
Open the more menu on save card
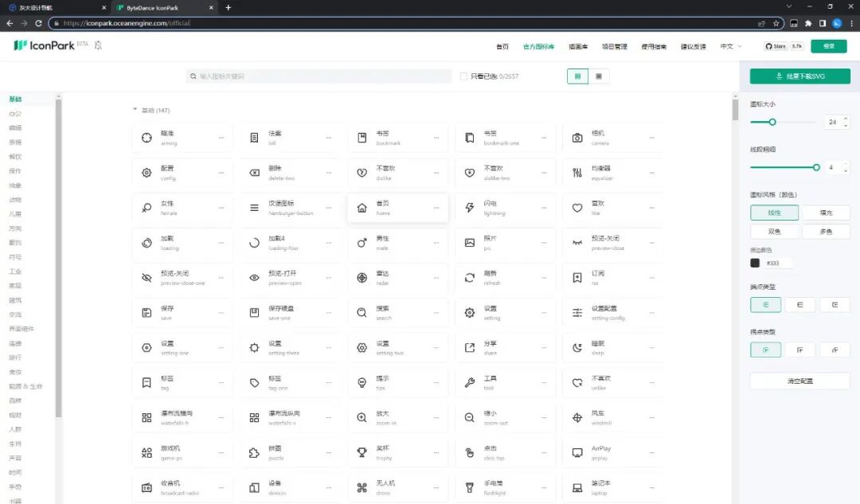coord(221,313)
